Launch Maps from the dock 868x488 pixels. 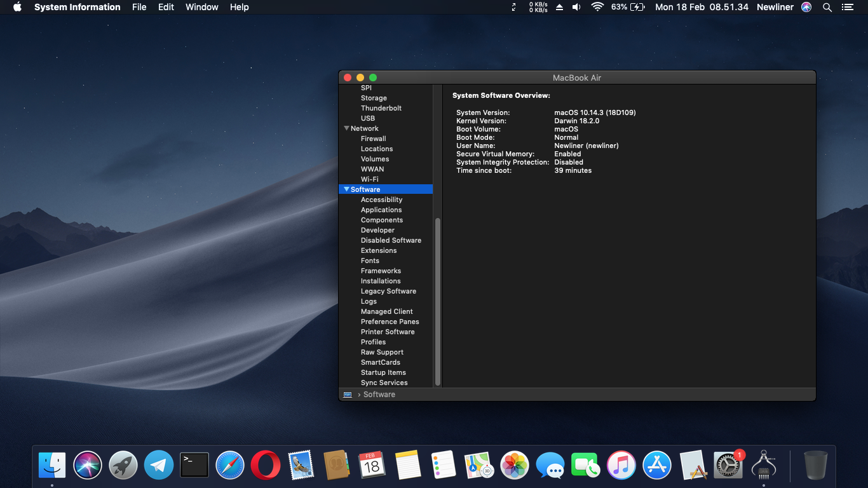coord(479,465)
